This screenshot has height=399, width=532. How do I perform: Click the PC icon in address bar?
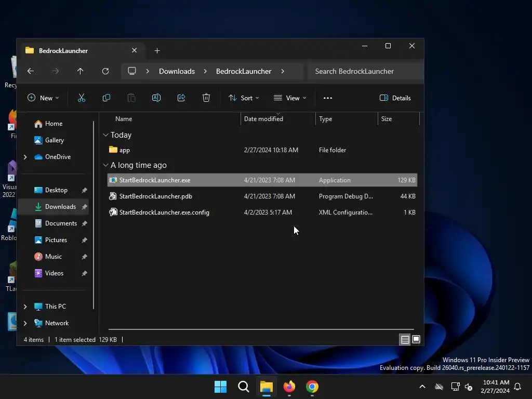tap(131, 71)
